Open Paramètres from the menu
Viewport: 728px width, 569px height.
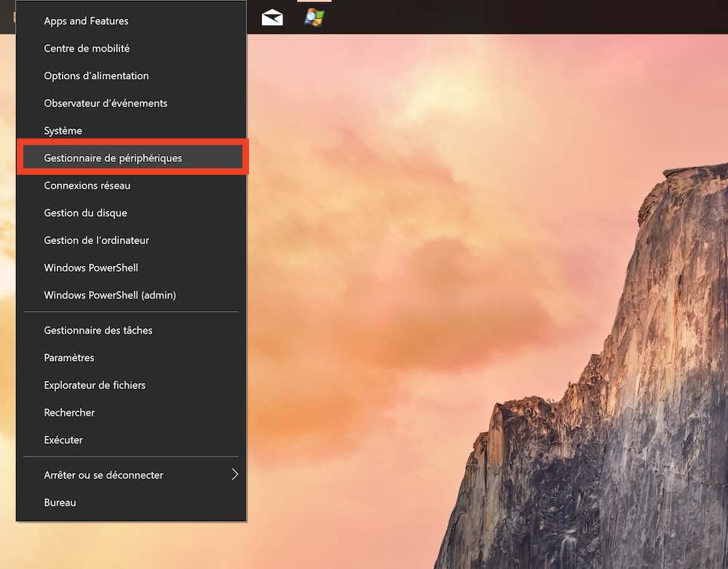131,358
